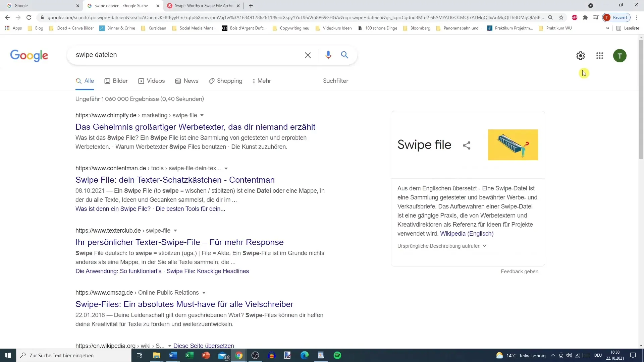Open result Swipe File: dein Texter-Schatzkästchen
644x362 pixels.
point(175,180)
